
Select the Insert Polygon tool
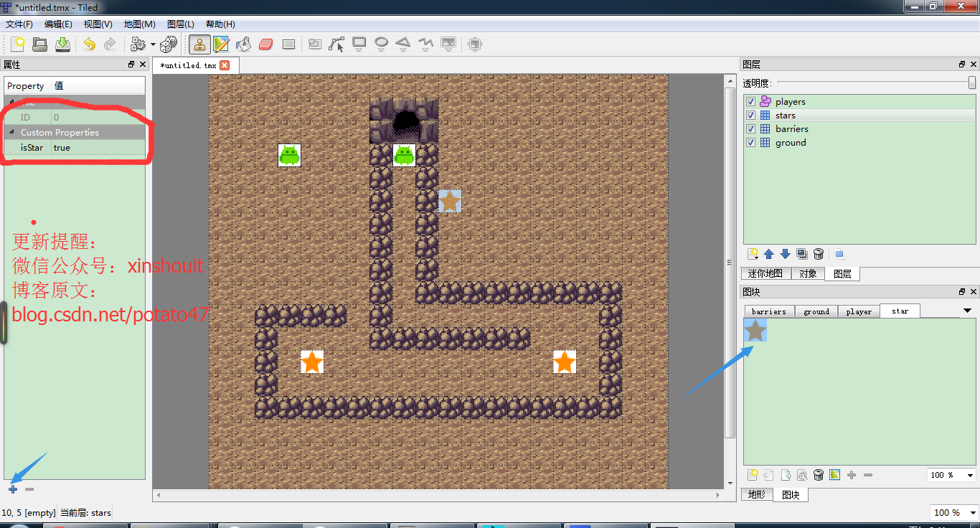(x=403, y=44)
